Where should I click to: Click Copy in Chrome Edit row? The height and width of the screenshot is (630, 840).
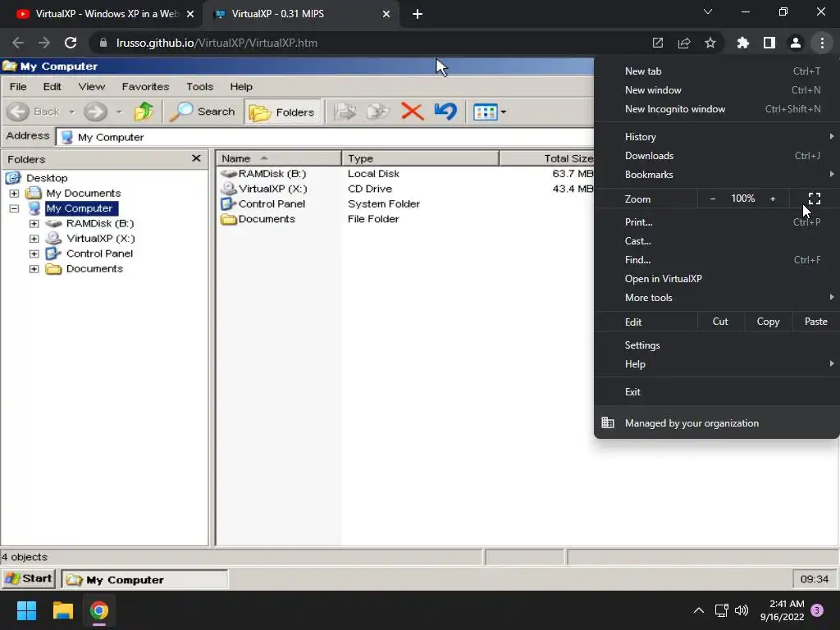[768, 322]
